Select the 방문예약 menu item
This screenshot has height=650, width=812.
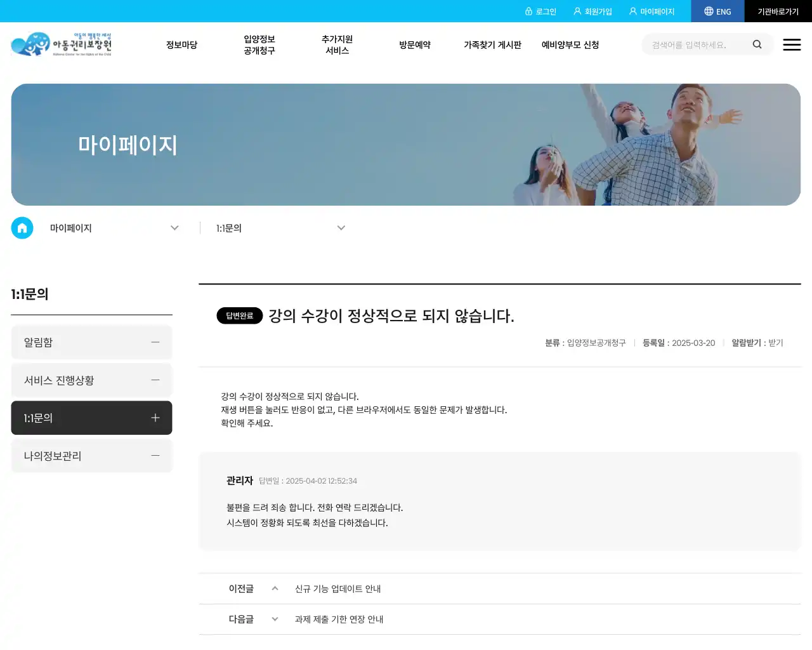click(x=415, y=44)
